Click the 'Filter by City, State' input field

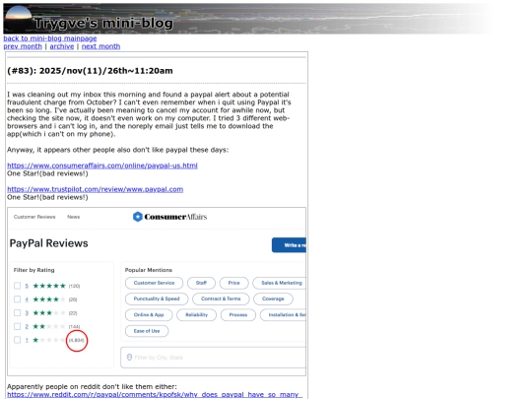pyautogui.click(x=213, y=358)
